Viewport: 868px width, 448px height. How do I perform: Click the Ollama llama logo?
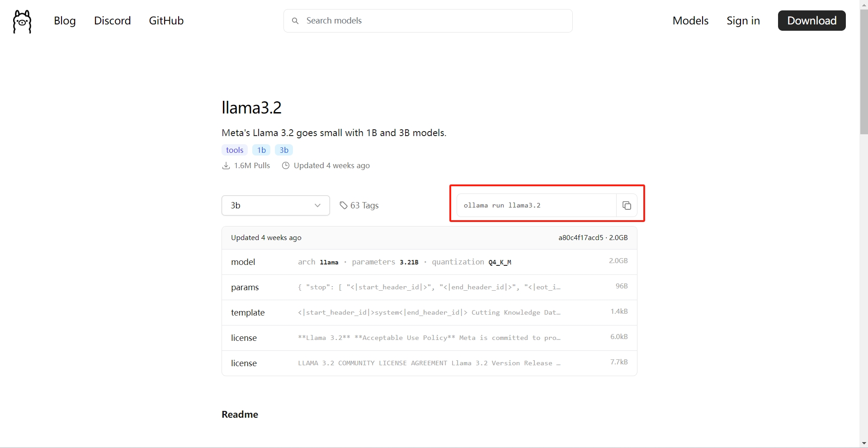22,21
